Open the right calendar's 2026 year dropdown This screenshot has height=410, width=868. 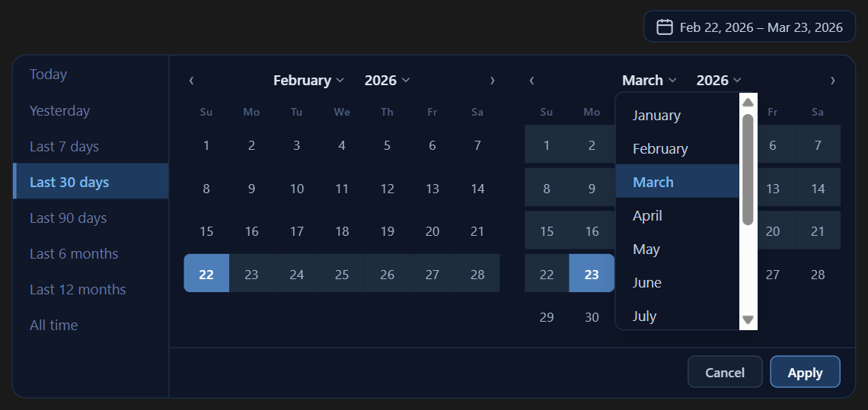coord(719,81)
